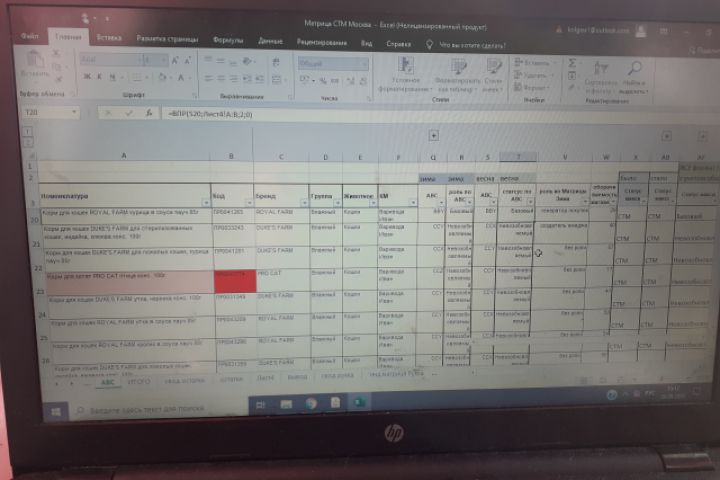
Task: Open the Код column filter dropdown
Action: click(248, 203)
